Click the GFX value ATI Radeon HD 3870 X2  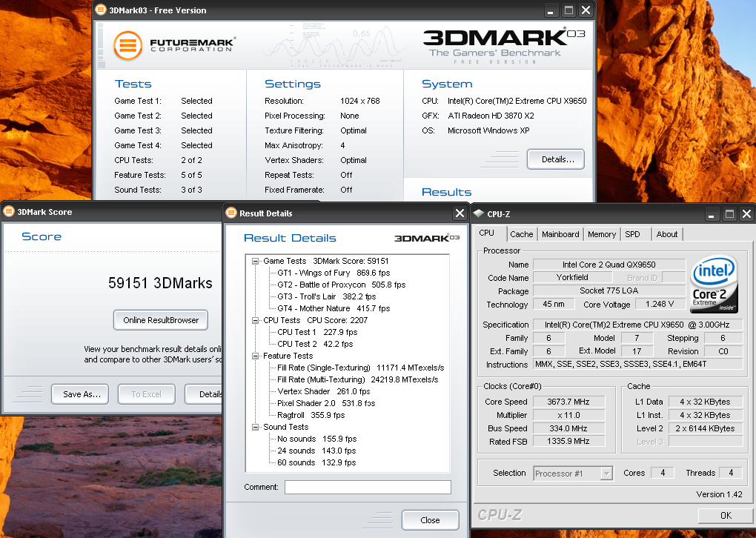coord(491,116)
